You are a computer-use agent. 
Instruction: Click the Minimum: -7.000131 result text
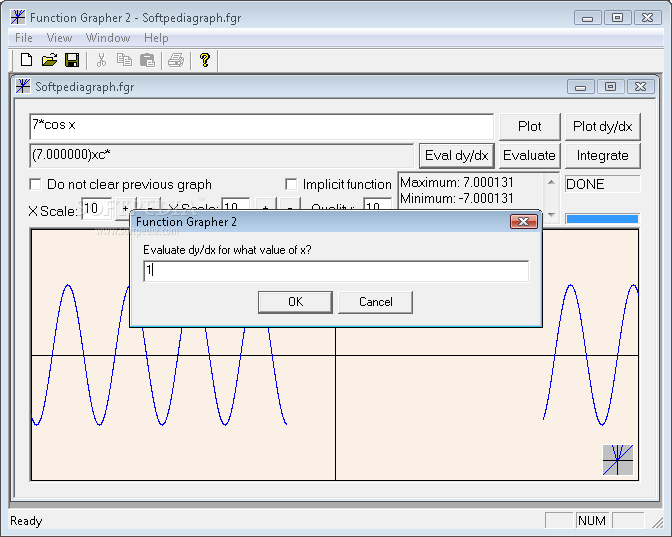point(456,198)
